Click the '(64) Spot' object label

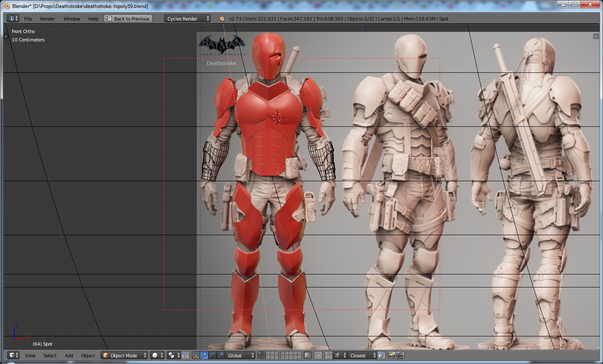point(43,344)
